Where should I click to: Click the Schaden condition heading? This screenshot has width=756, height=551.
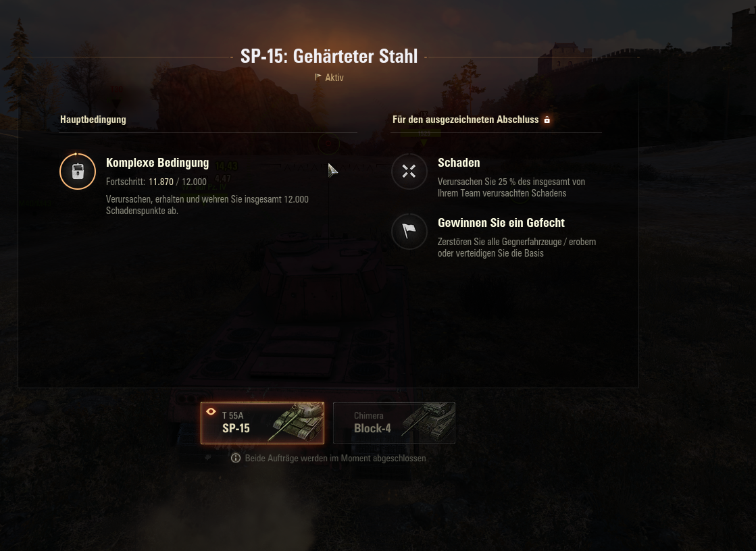[x=459, y=163]
